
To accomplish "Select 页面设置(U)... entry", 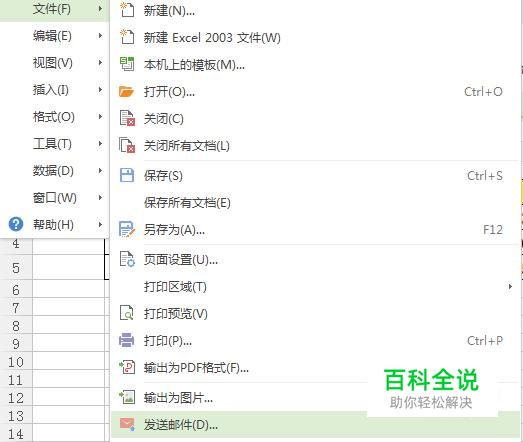I will tap(315, 259).
